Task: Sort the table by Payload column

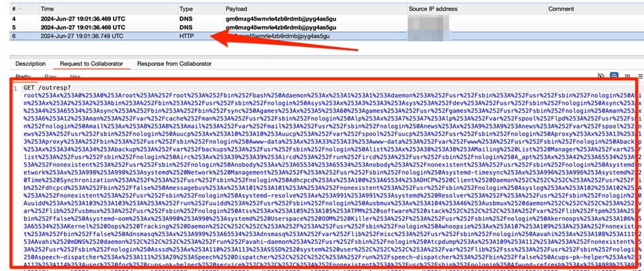Action: pos(315,9)
